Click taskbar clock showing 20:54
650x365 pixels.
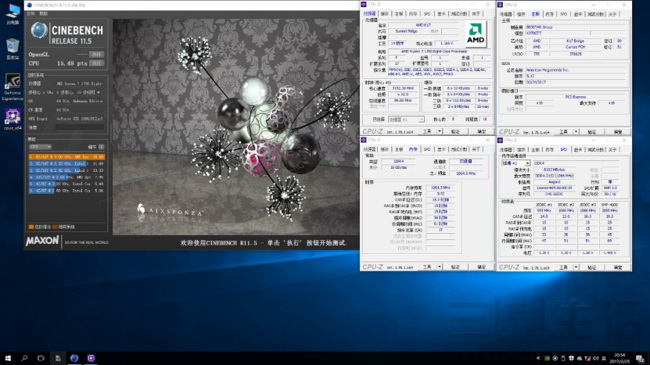[620, 358]
